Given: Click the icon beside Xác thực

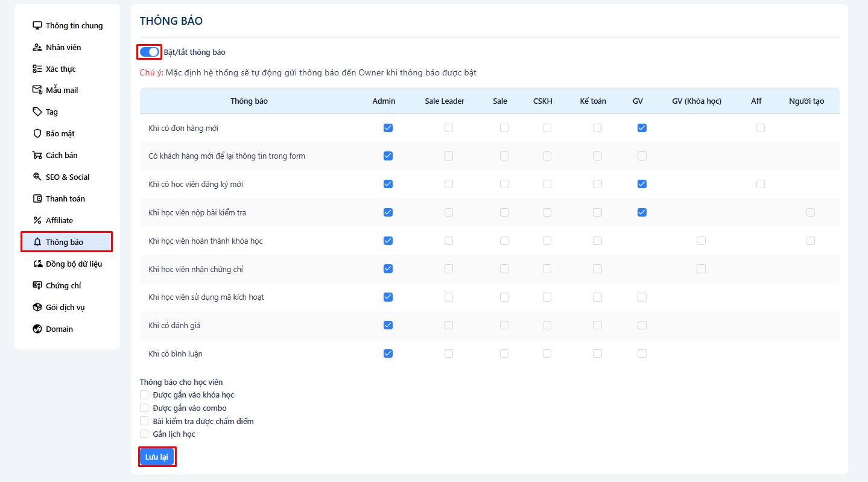Looking at the screenshot, I should point(37,69).
